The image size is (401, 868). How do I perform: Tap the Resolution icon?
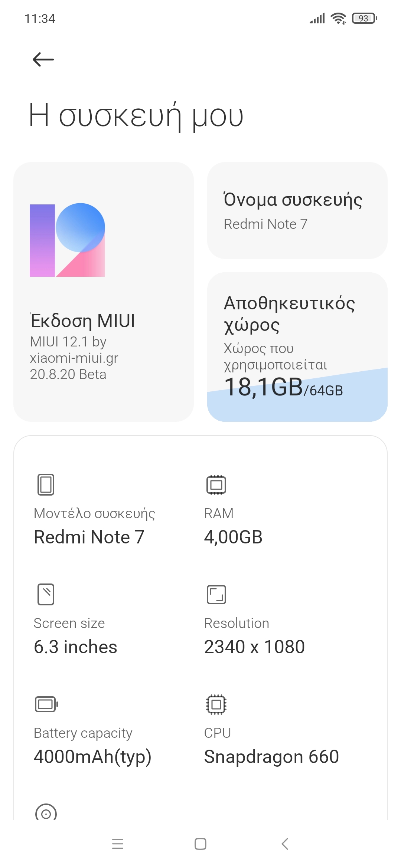coord(216,594)
